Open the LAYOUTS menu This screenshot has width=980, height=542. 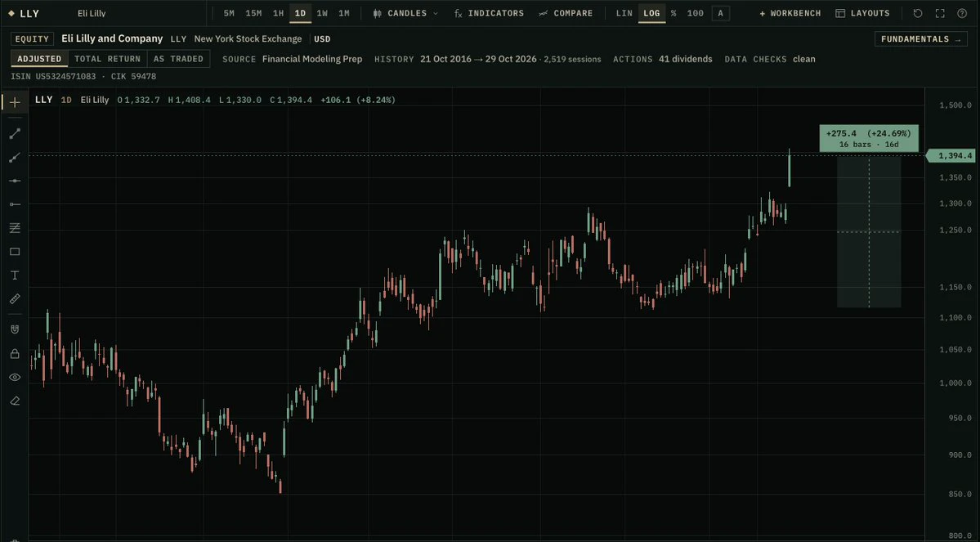click(862, 13)
